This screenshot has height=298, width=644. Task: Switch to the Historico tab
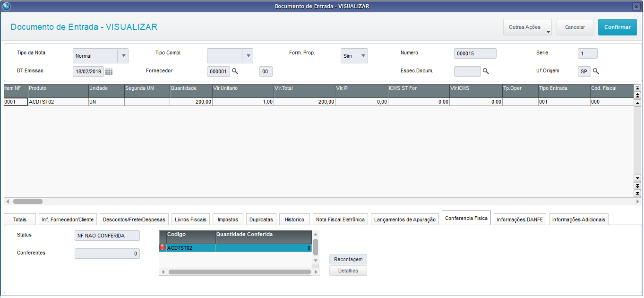294,219
